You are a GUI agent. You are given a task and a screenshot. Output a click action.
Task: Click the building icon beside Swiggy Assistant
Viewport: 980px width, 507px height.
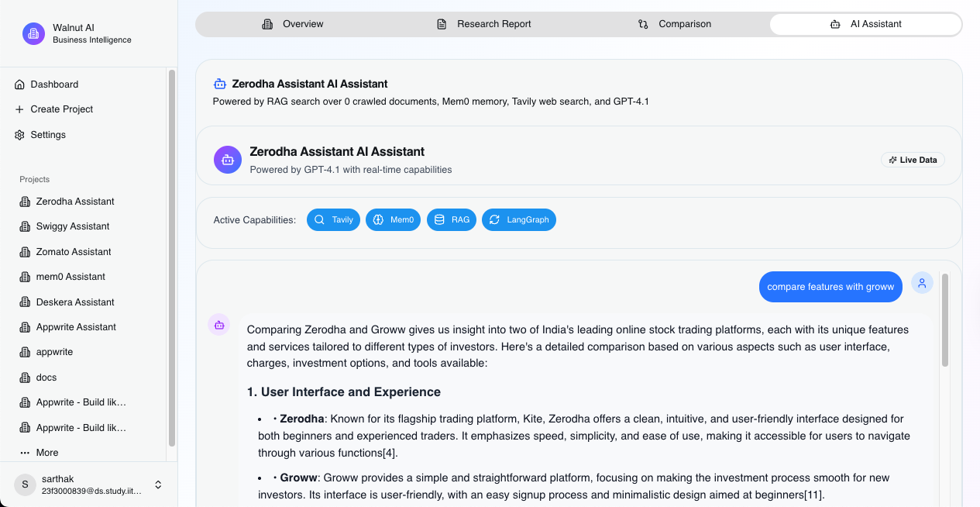[25, 226]
